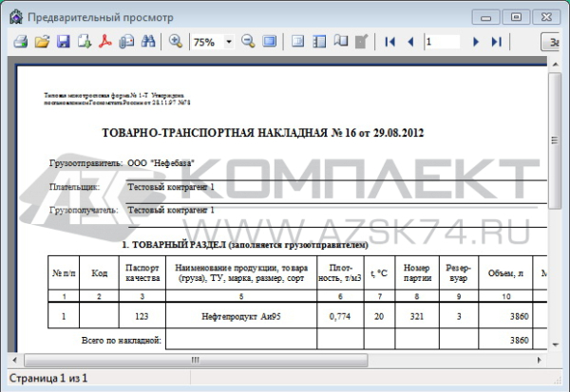Click the Всего по накладной label
570x392 pixels.
(121, 341)
